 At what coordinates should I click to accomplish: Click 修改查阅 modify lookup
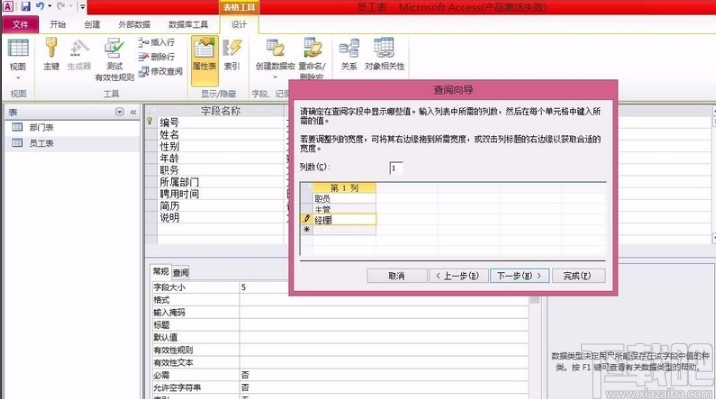pyautogui.click(x=161, y=71)
